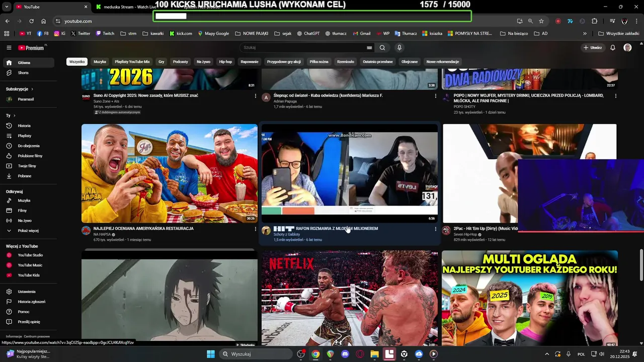This screenshot has width=644, height=362.
Task: Expand Pokaż więcej in sidebar
Action: 27,231
